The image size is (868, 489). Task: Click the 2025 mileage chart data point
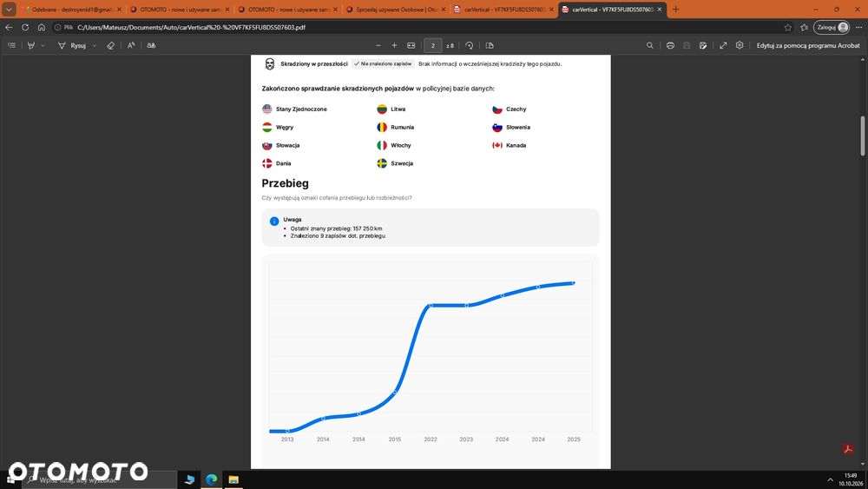[x=574, y=283]
